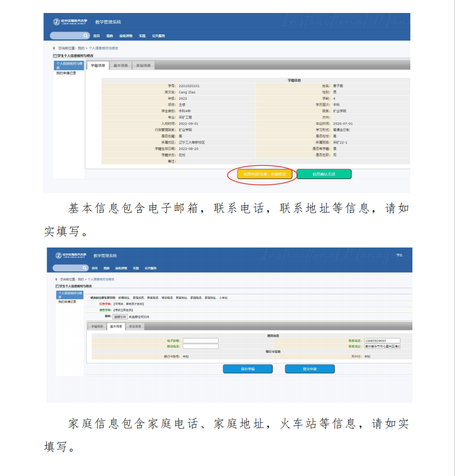The height and width of the screenshot is (476, 455).
Task: Open 公共服务 menu in upper navigation bar
Action: (x=158, y=36)
